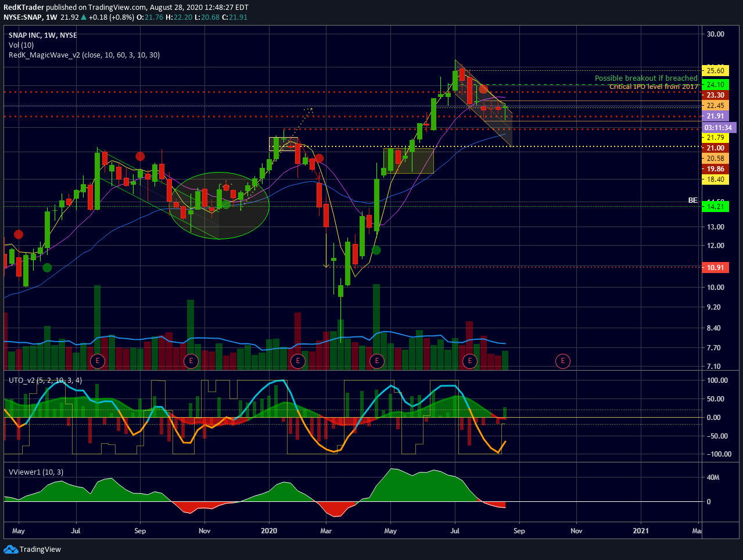Screen dimensions: 743x560
Task: Click the green 24.10 price label
Action: tap(715, 85)
